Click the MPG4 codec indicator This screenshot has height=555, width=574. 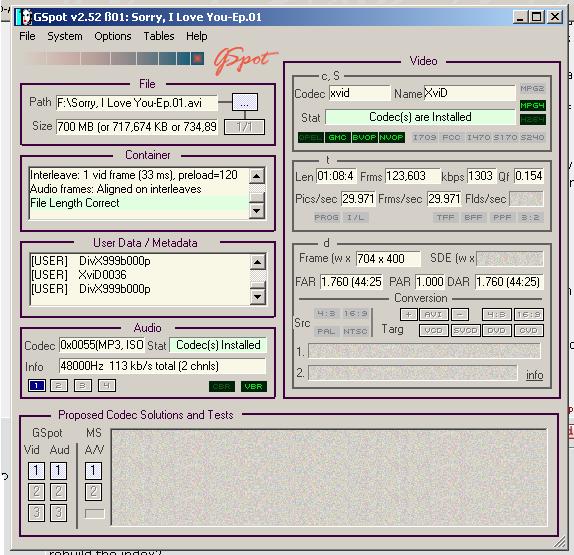coord(532,105)
